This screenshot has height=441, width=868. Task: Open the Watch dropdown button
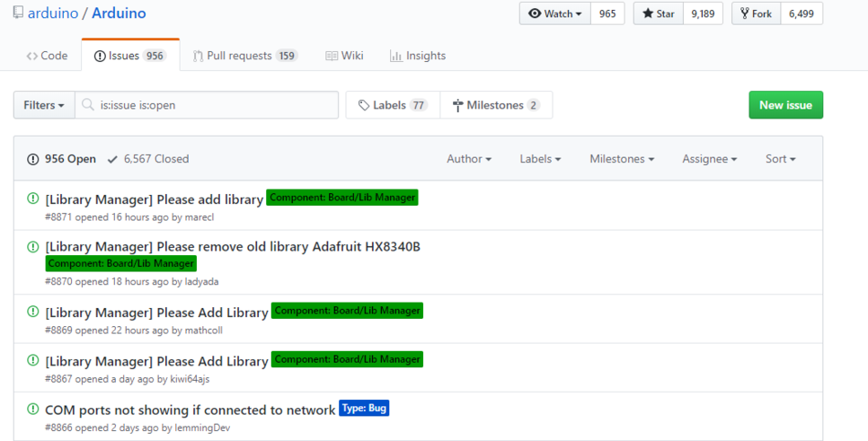(x=555, y=13)
